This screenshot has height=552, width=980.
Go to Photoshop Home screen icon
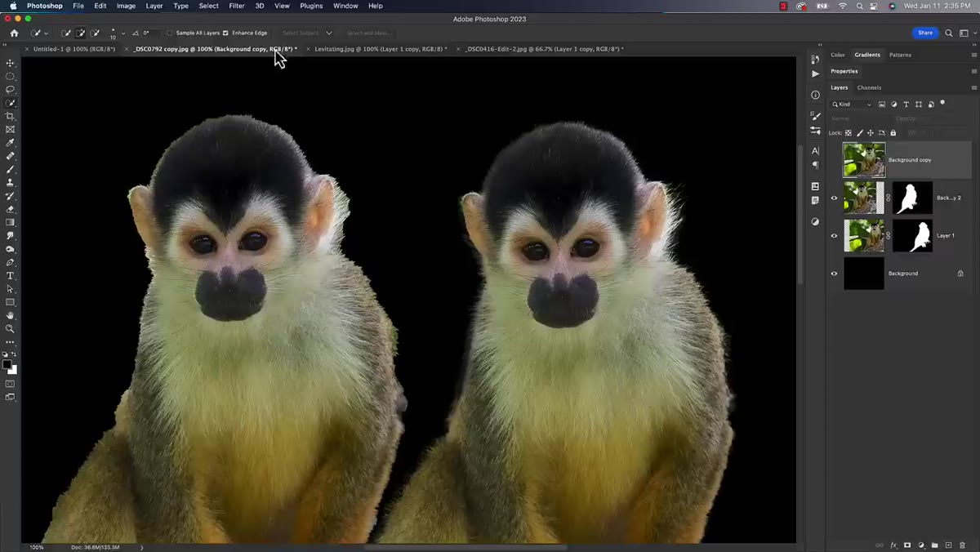(x=14, y=33)
